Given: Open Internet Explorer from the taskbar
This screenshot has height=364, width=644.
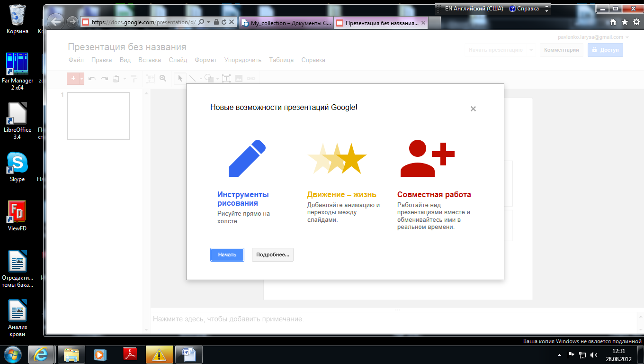Looking at the screenshot, I should (x=41, y=355).
